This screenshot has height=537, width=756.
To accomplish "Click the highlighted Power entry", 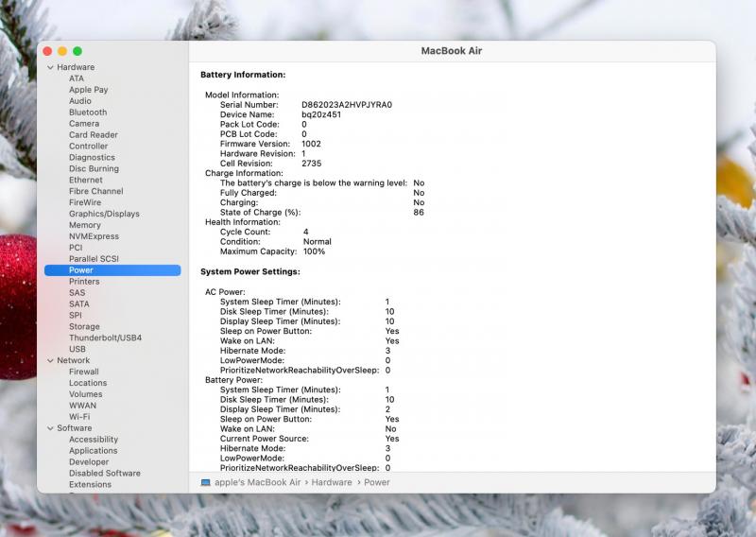I will [112, 270].
